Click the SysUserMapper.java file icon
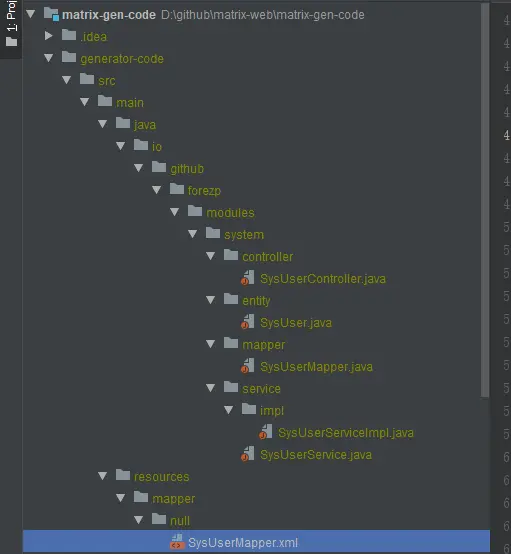This screenshot has width=511, height=554. pos(248,366)
